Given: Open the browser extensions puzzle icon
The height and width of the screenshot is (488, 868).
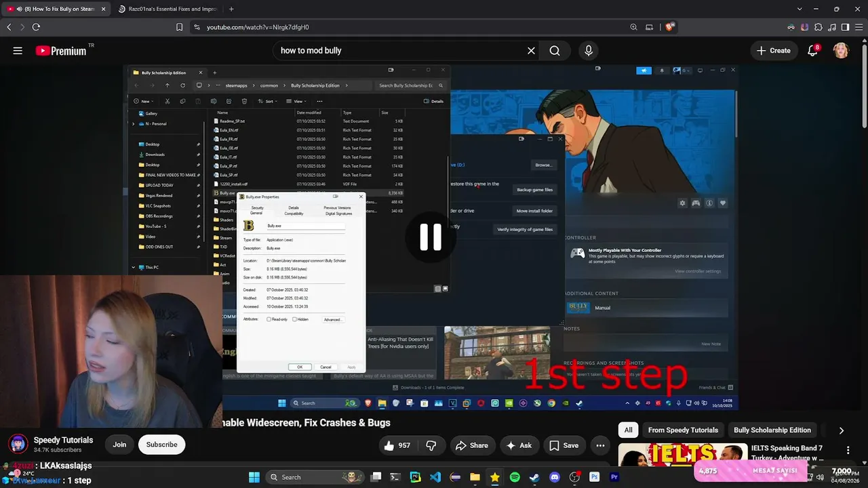Looking at the screenshot, I should [x=818, y=27].
